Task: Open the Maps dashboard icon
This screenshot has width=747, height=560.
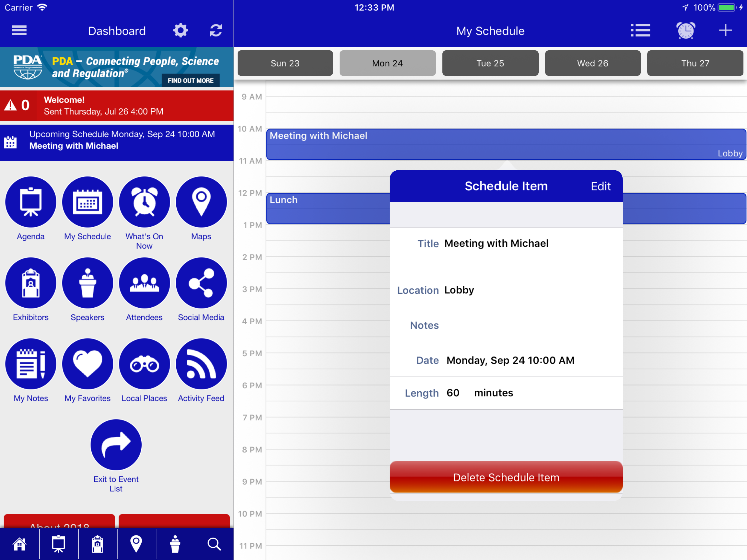Action: point(201,202)
